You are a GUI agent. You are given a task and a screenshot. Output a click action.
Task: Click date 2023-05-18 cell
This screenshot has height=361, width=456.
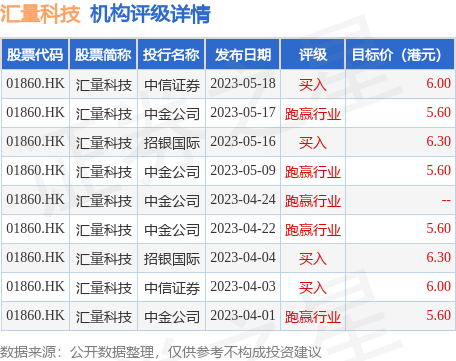point(243,83)
